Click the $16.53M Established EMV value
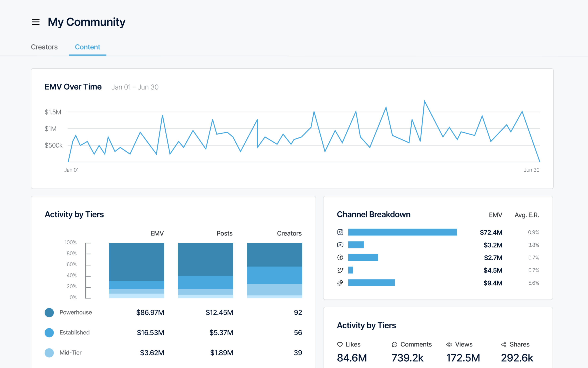 150,333
